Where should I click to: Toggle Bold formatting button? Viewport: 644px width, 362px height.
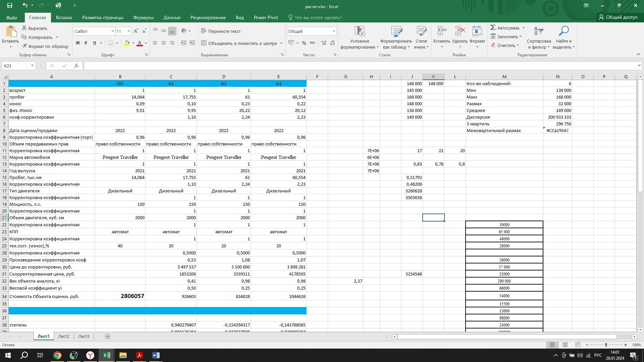click(x=78, y=43)
